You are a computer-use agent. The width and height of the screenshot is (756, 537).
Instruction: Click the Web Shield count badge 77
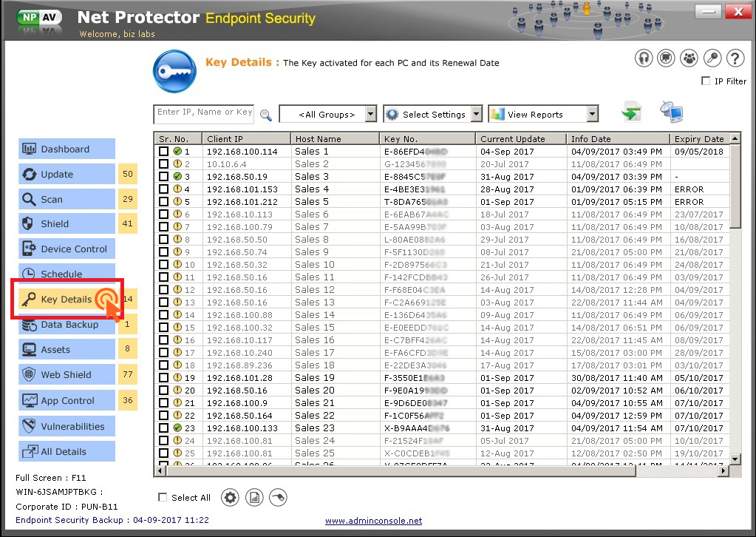128,374
